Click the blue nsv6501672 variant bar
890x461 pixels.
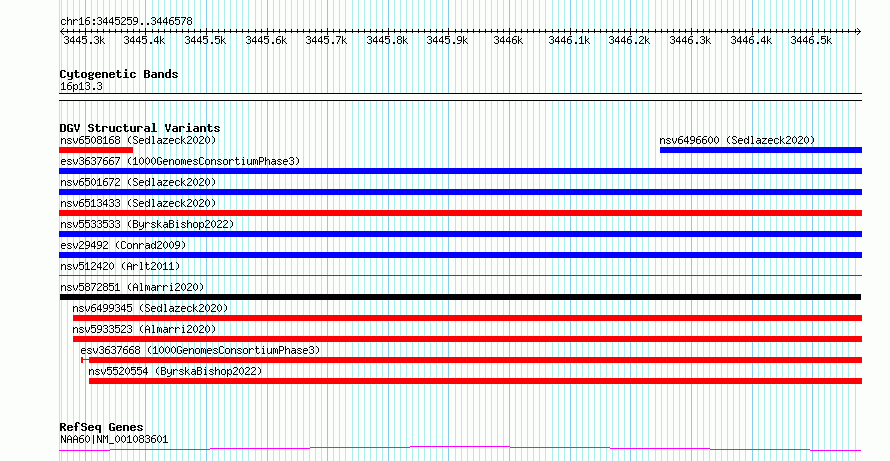[x=460, y=192]
